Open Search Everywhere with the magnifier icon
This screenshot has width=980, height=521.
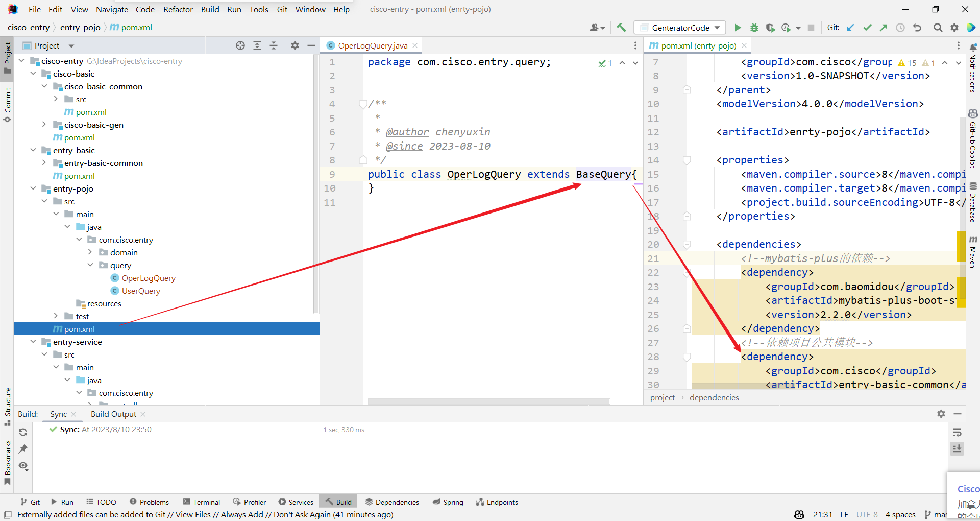(x=937, y=27)
